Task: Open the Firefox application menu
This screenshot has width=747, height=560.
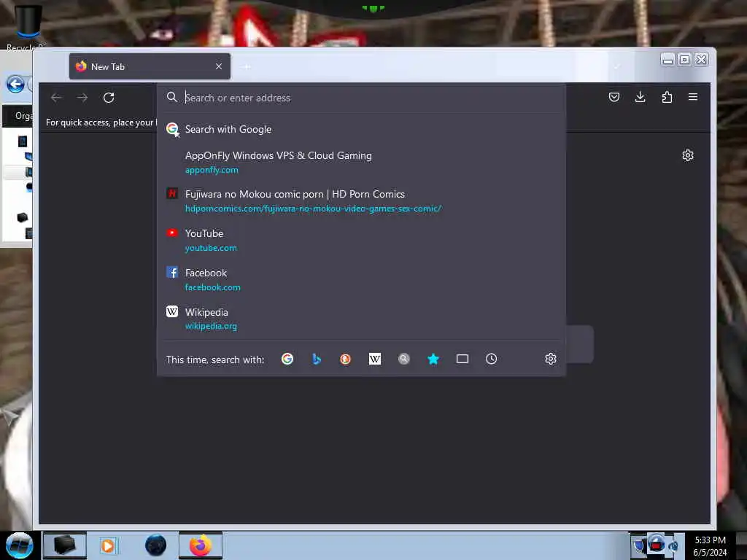Action: (x=693, y=97)
